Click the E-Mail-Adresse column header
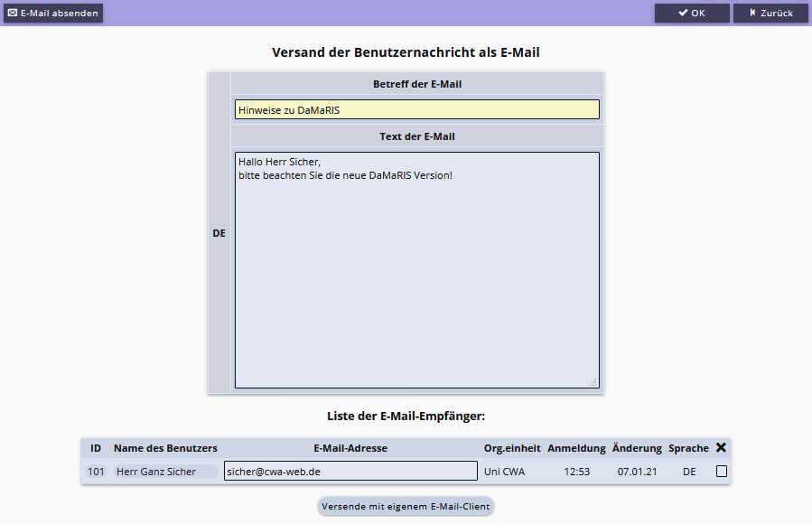Screen dimensions: 812x524 350,448
